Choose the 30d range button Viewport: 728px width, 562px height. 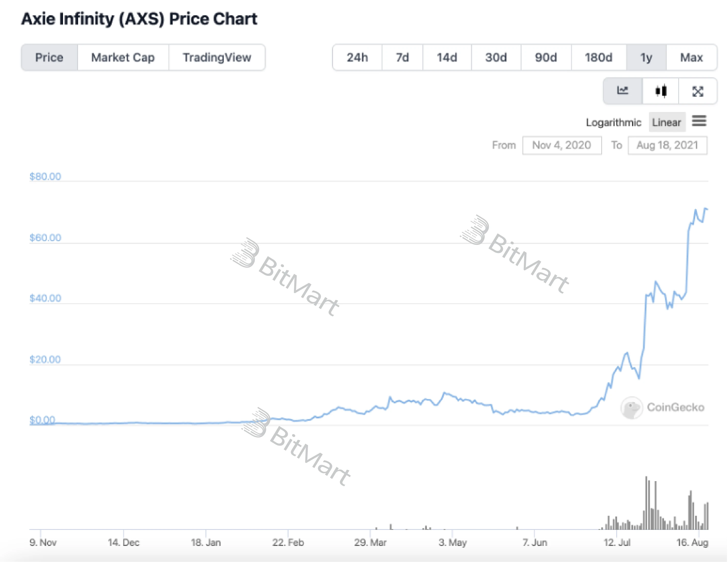[496, 57]
